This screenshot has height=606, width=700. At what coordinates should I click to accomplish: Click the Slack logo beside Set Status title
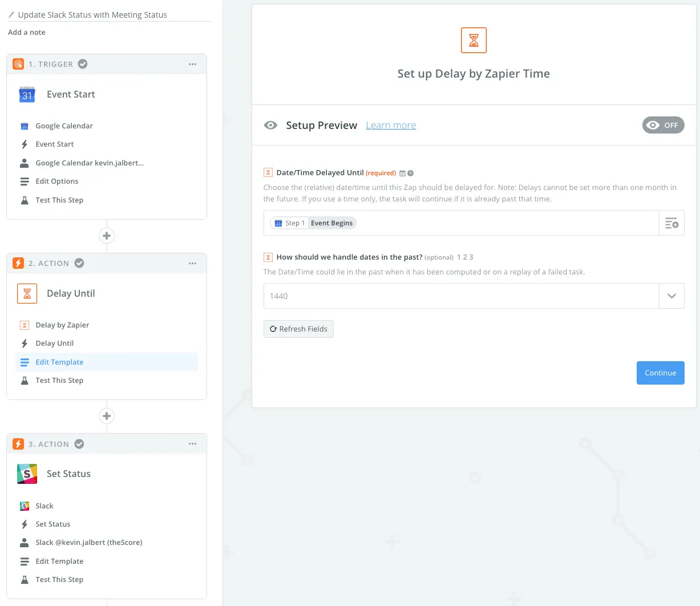[27, 474]
